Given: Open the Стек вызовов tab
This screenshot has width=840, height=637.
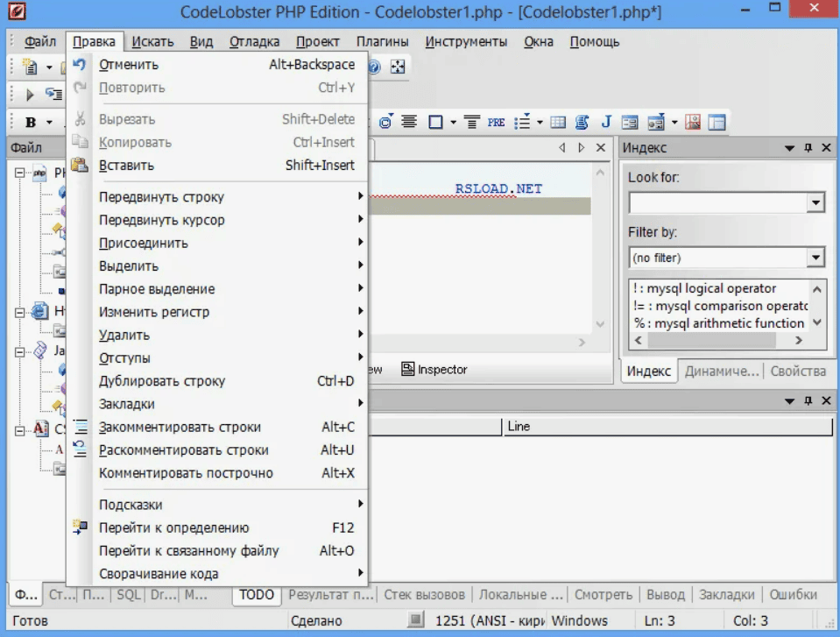Looking at the screenshot, I should 424,594.
